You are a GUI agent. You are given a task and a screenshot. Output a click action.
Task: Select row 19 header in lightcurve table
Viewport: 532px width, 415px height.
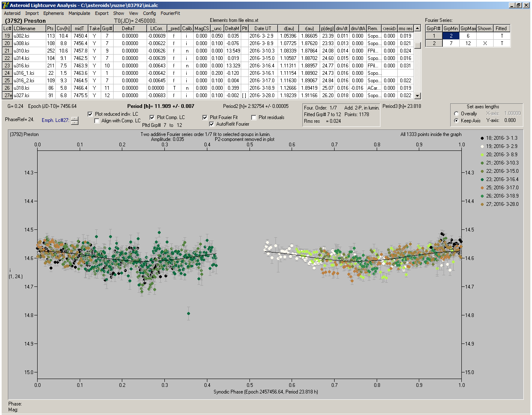[7, 36]
